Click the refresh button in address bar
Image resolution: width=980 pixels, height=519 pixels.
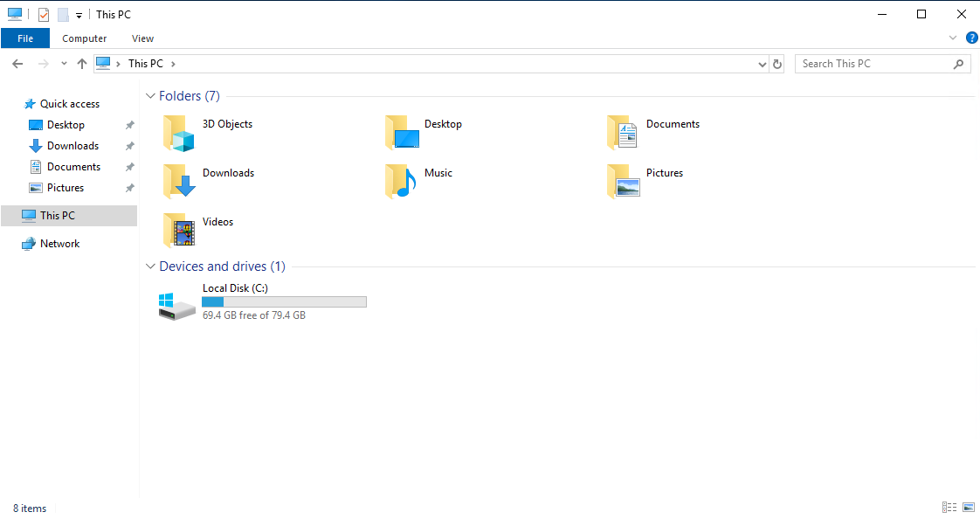[x=777, y=63]
